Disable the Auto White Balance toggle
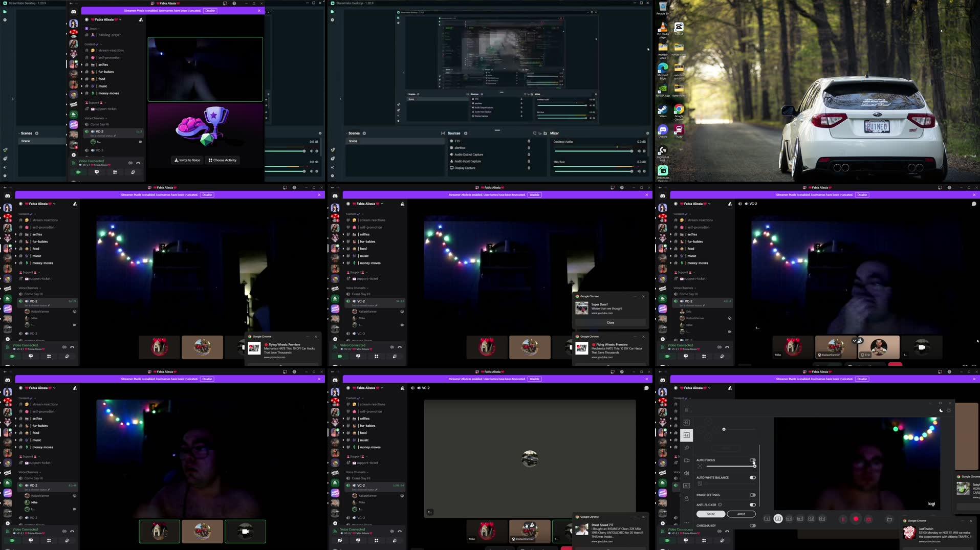This screenshot has width=980, height=550. [x=753, y=477]
